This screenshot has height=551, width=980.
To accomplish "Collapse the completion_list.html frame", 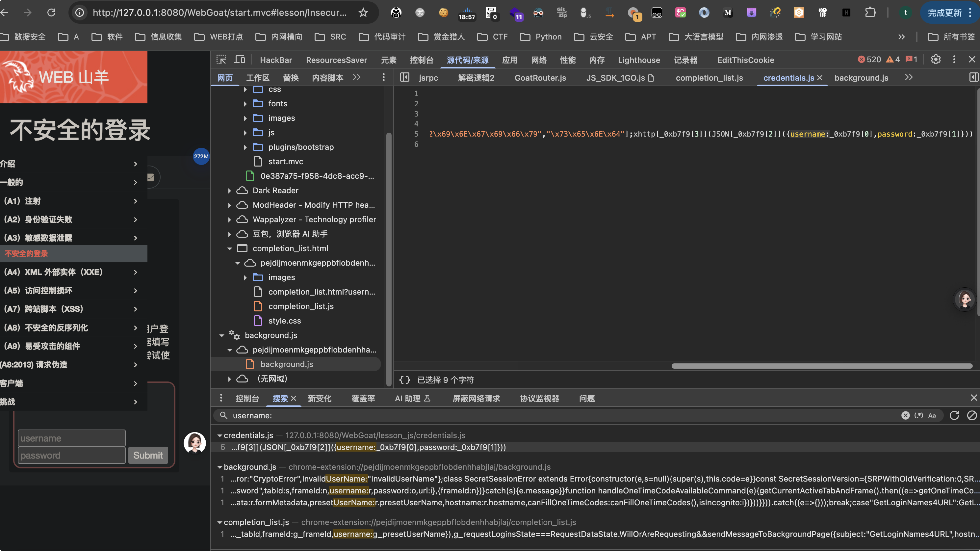I will click(229, 249).
